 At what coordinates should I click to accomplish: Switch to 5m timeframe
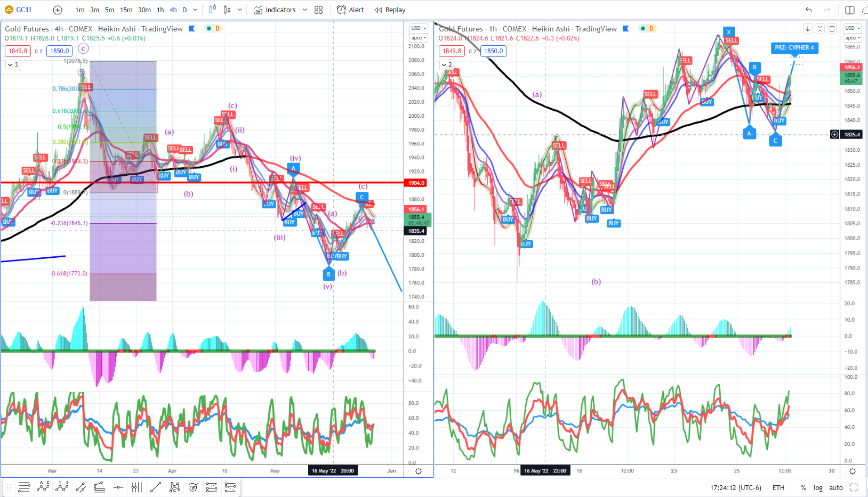point(109,10)
